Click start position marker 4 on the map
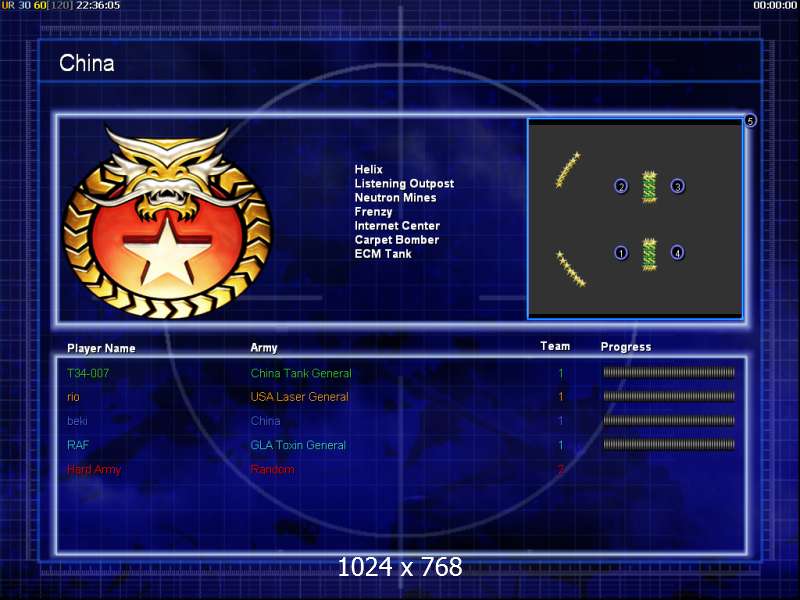Image resolution: width=800 pixels, height=600 pixels. (x=678, y=253)
